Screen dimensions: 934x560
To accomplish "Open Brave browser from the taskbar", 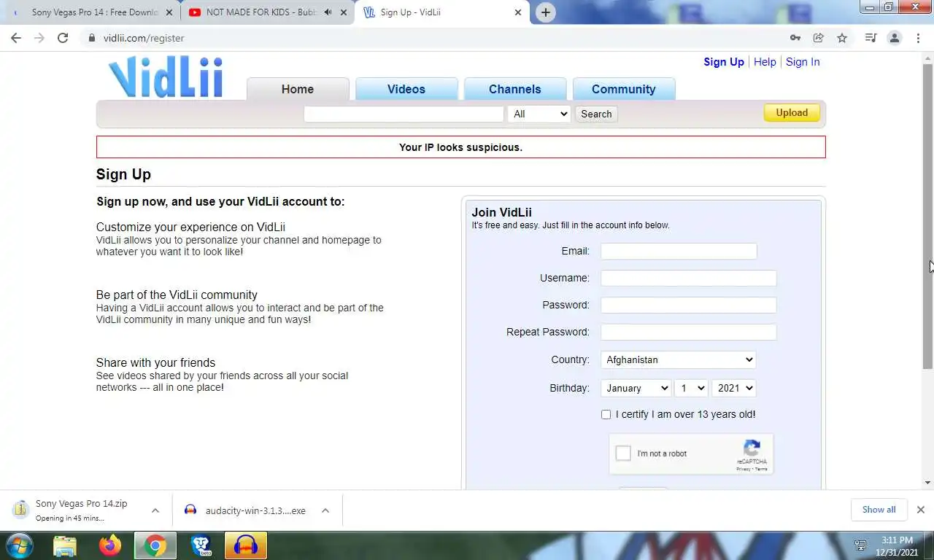I will pos(201,545).
